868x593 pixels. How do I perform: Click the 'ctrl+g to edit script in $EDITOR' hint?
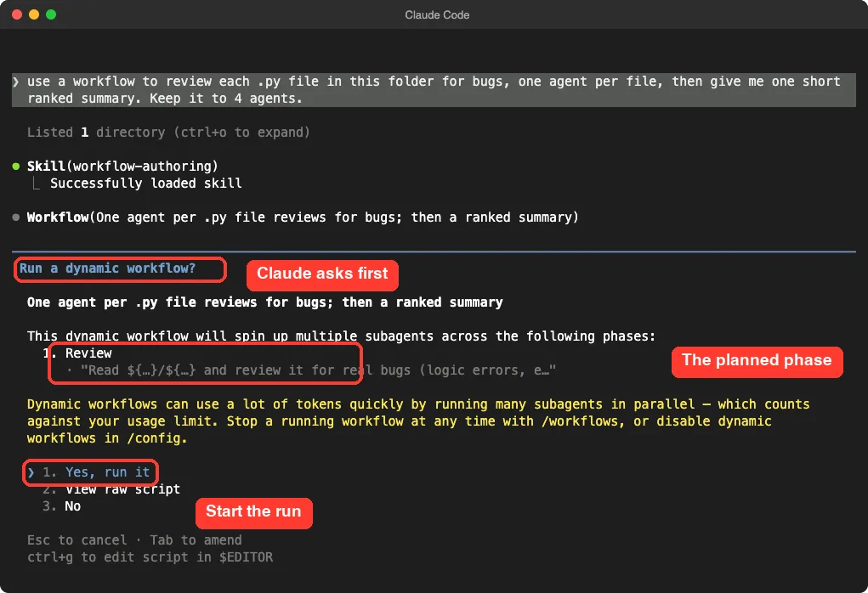click(x=150, y=557)
